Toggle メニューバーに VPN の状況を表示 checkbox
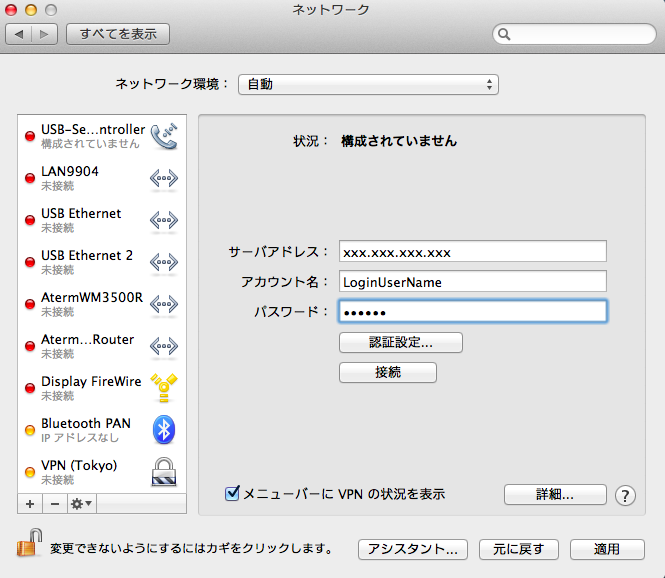 [232, 493]
